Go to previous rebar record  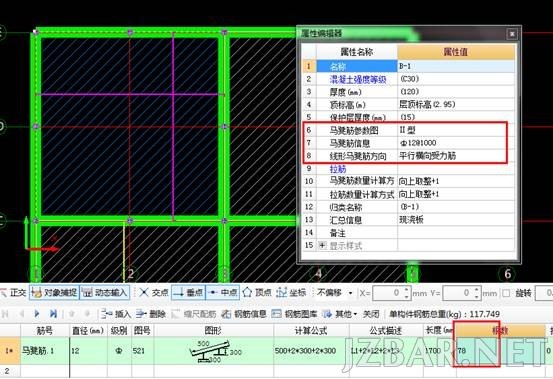pos(21,313)
